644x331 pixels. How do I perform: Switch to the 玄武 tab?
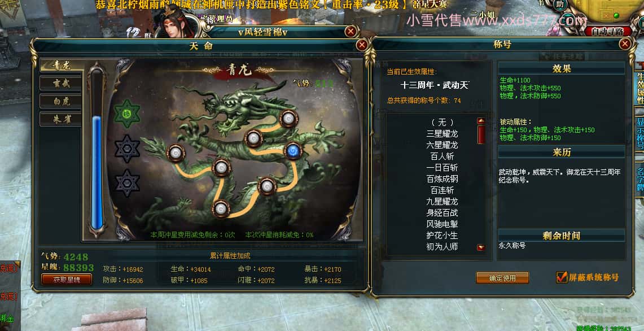(61, 84)
